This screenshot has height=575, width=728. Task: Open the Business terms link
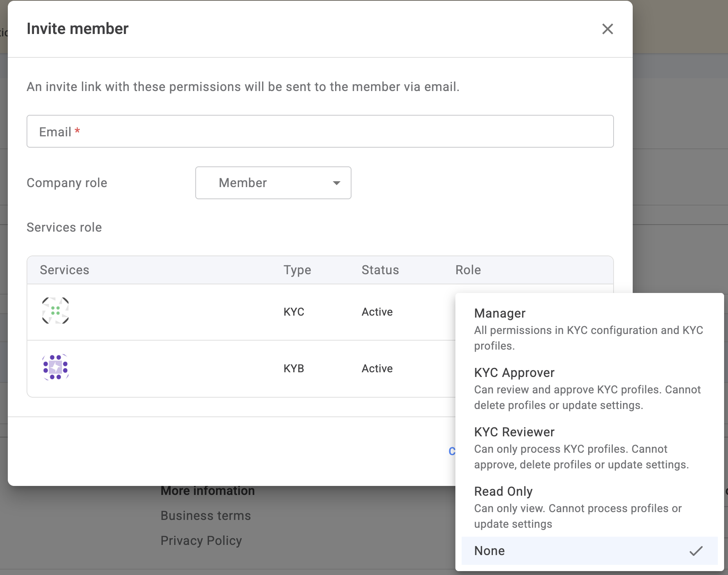206,516
